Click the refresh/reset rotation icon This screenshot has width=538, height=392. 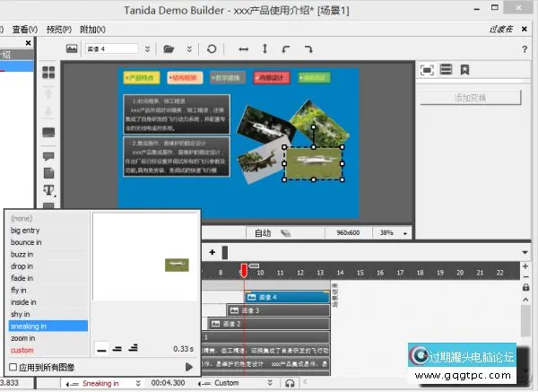(212, 48)
